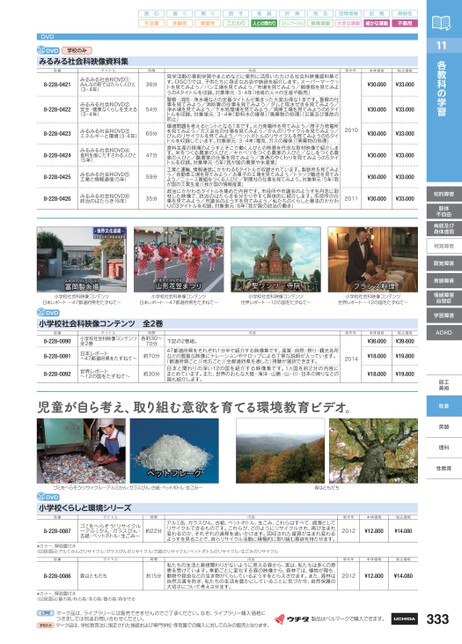Click the blue DVD section header bar
The image size is (462, 644).
pyautogui.click(x=227, y=37)
